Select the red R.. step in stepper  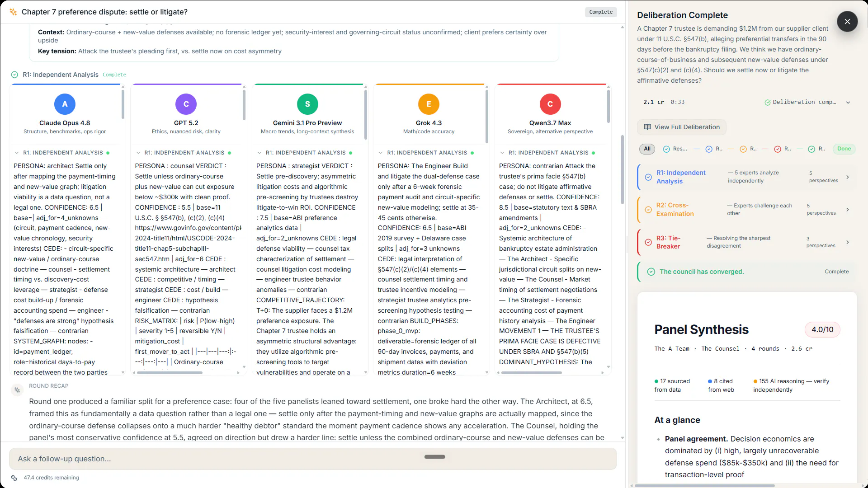tap(783, 149)
